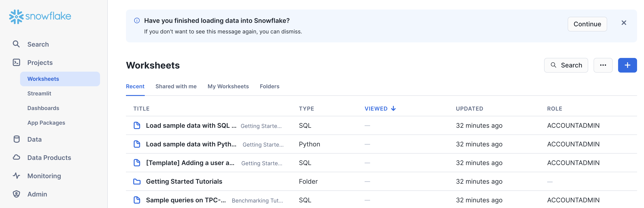Click the Continue button in banner

[x=587, y=24]
